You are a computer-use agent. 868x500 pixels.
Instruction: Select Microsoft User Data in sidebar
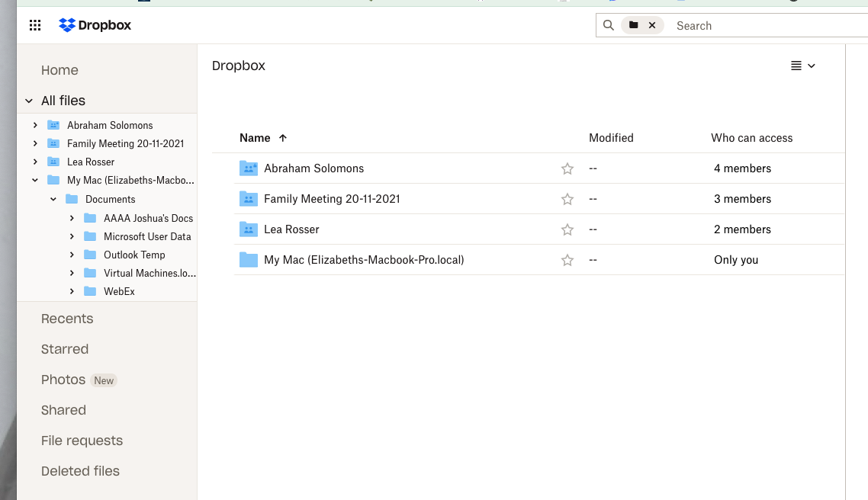147,236
